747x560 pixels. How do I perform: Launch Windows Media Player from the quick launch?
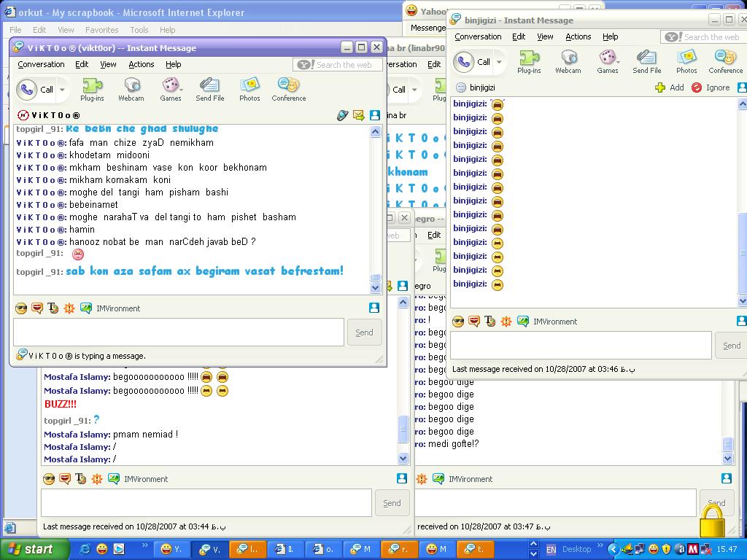pyautogui.click(x=119, y=549)
